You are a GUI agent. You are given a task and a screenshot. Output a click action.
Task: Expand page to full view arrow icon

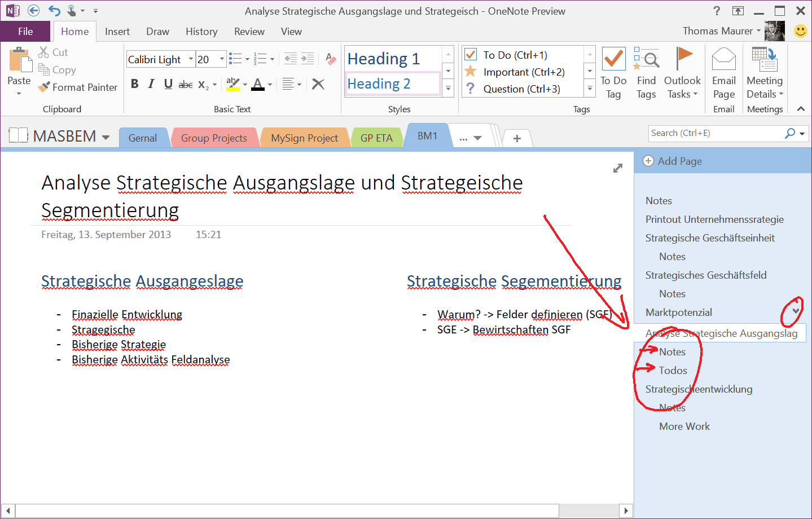[618, 168]
